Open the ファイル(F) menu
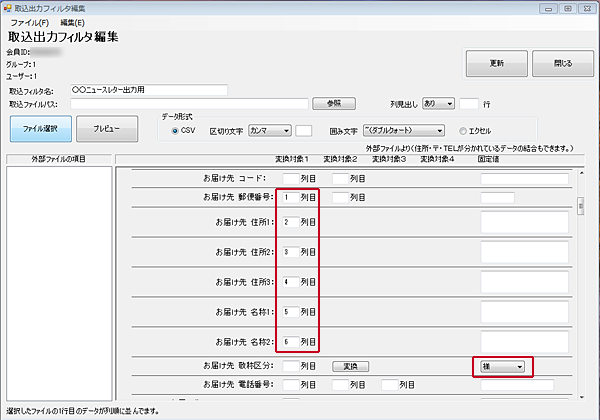 pos(29,21)
